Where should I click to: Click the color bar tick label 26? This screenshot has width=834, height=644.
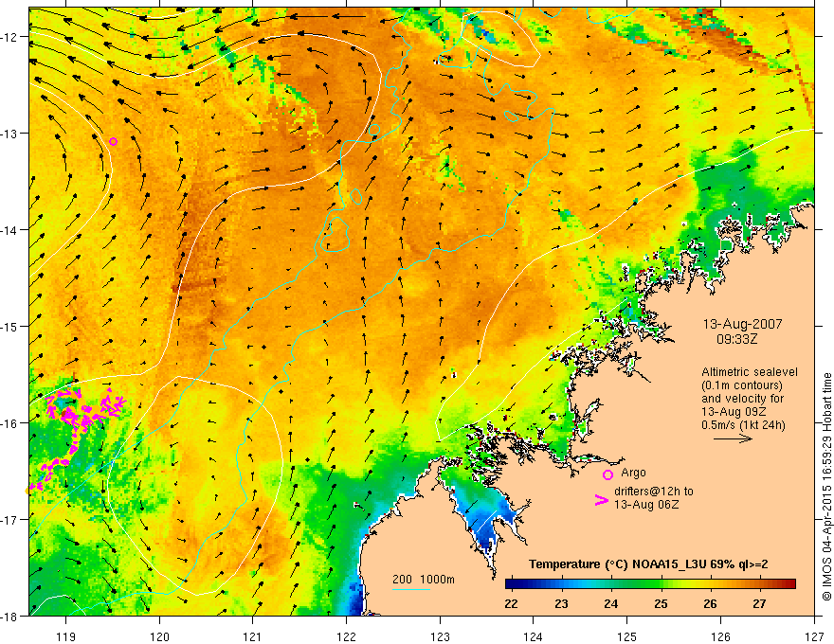[x=710, y=603]
